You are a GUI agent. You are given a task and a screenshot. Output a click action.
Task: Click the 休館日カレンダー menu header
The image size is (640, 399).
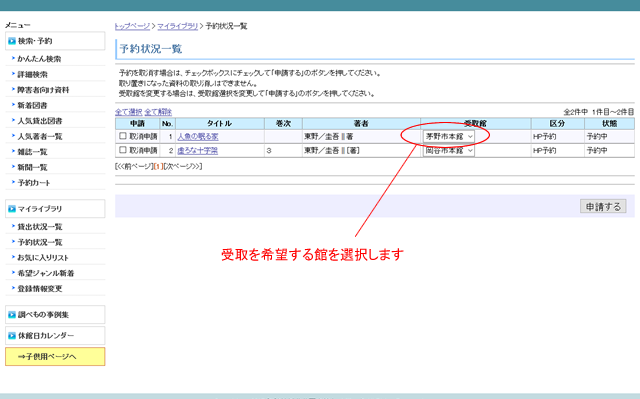[x=55, y=336]
